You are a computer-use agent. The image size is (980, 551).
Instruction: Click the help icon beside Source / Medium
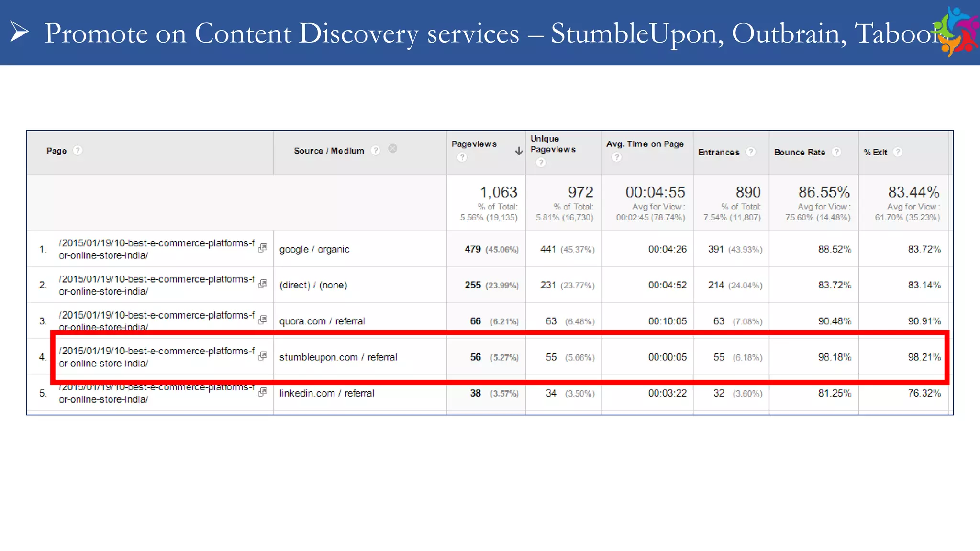pyautogui.click(x=376, y=151)
